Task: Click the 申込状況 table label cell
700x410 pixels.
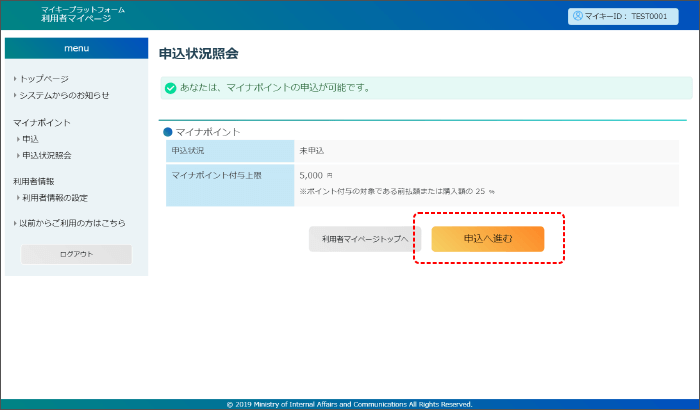Action: (230, 151)
